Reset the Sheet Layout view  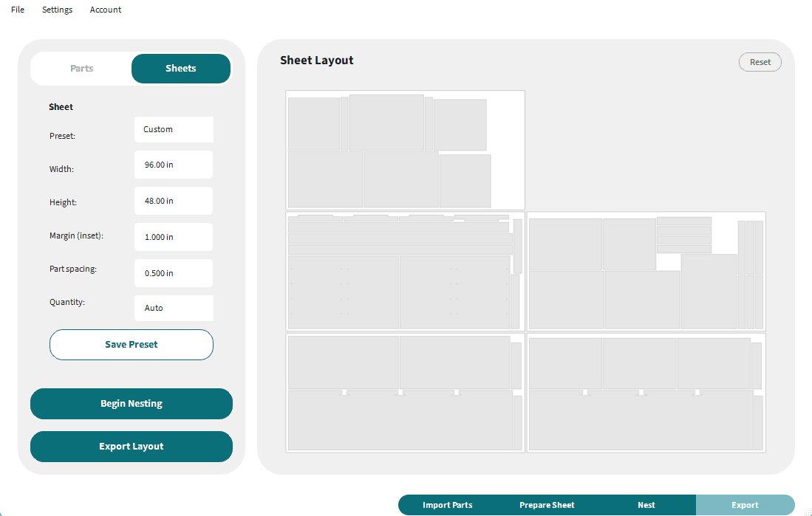[760, 62]
